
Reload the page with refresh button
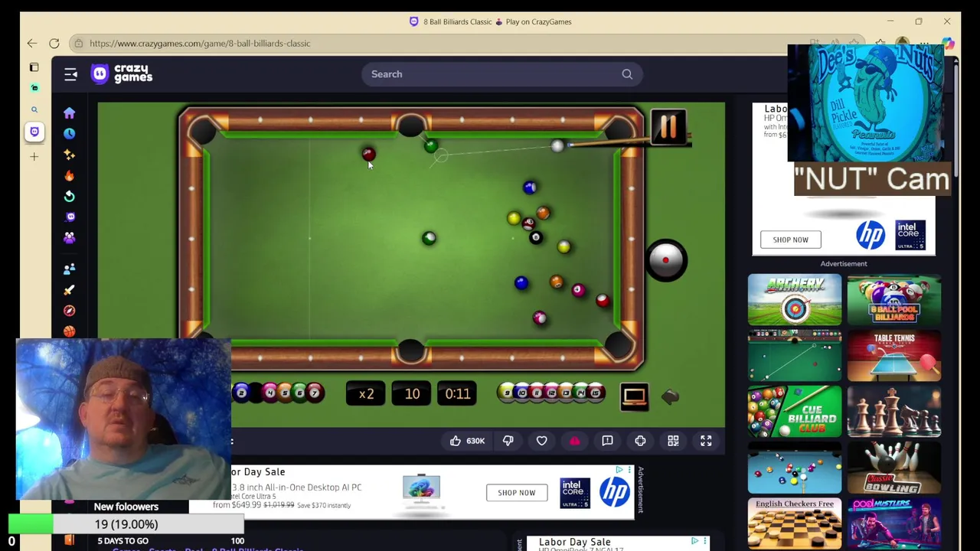coord(54,44)
